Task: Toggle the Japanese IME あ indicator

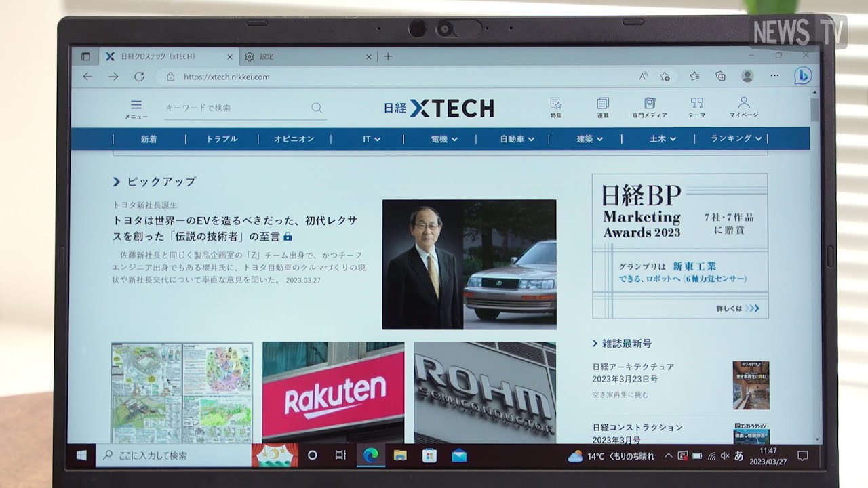Action: (738, 456)
